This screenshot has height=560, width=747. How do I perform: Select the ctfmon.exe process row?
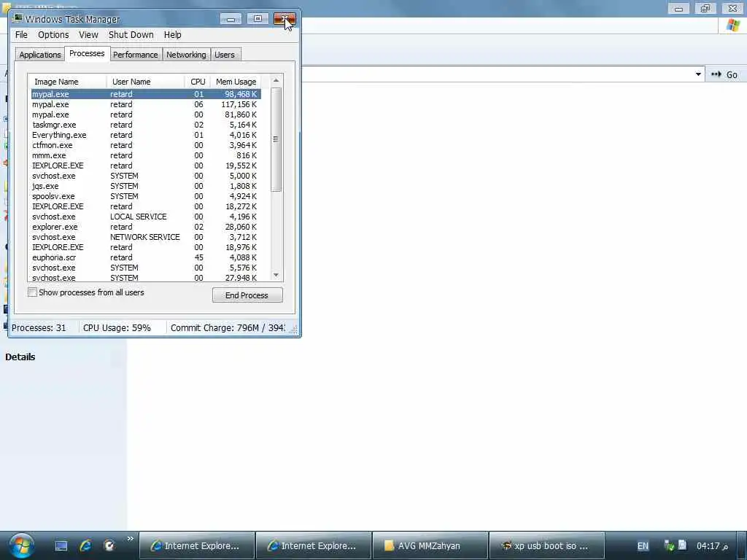tap(146, 145)
